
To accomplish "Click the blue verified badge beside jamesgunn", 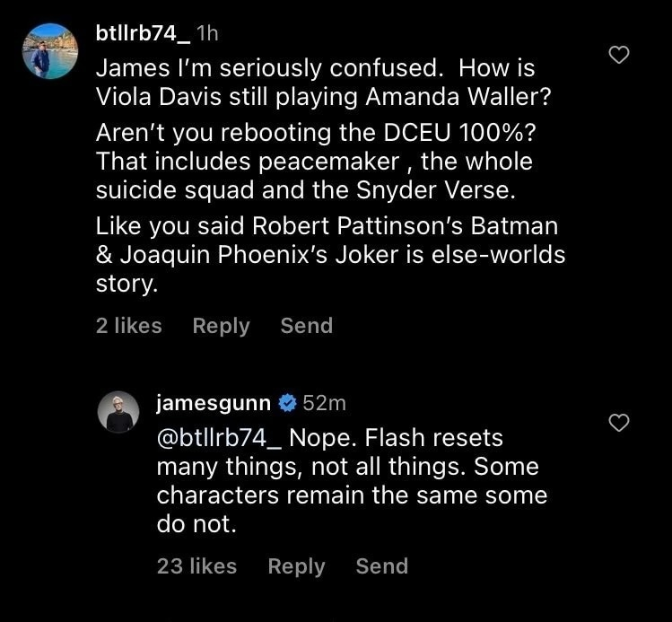I will click(288, 403).
